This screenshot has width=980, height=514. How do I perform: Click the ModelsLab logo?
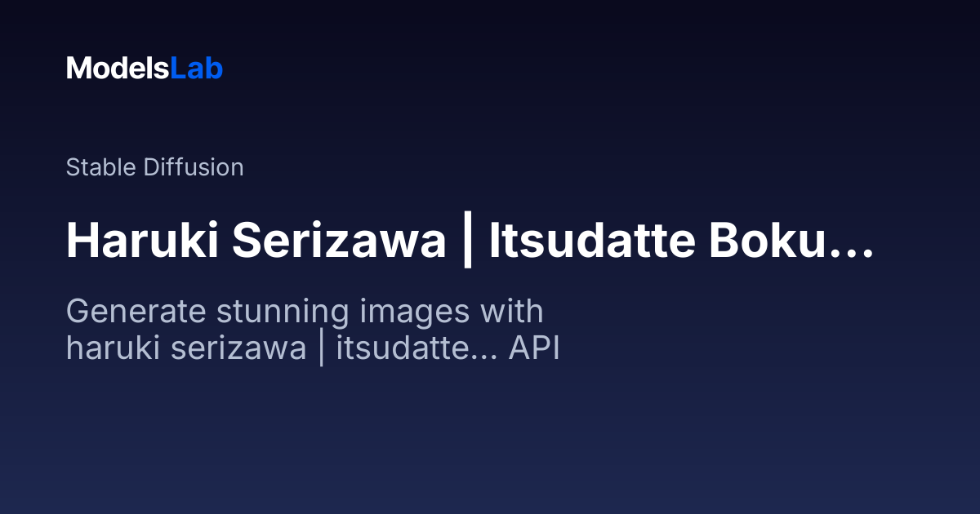pos(145,69)
